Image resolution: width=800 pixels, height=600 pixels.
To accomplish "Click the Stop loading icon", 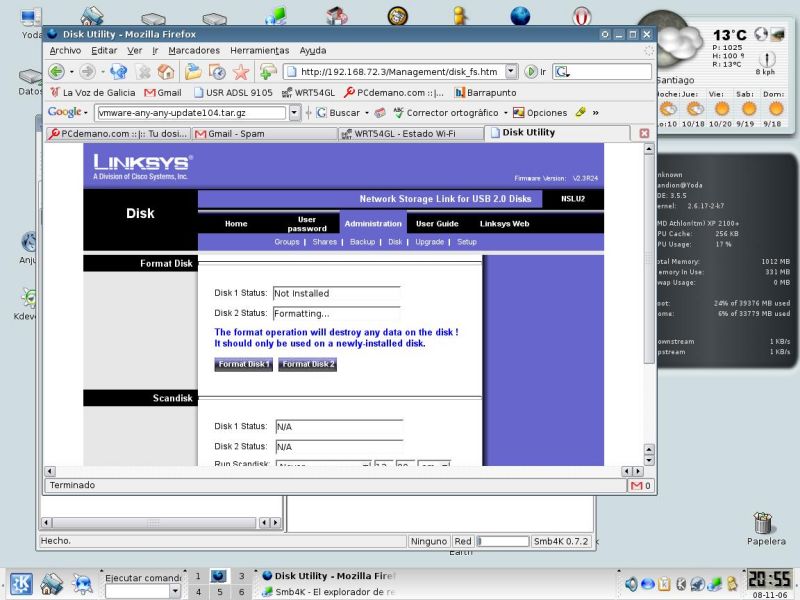I will click(x=144, y=72).
